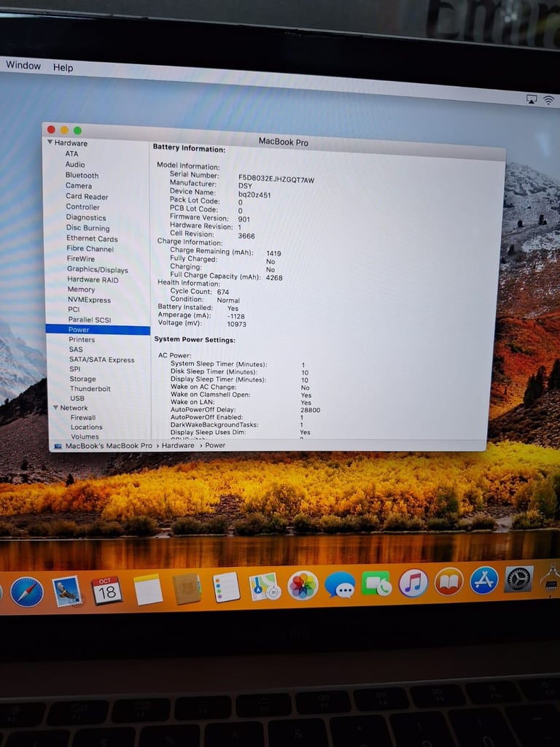Click the Wi-Fi status icon
The width and height of the screenshot is (560, 747).
pyautogui.click(x=548, y=100)
